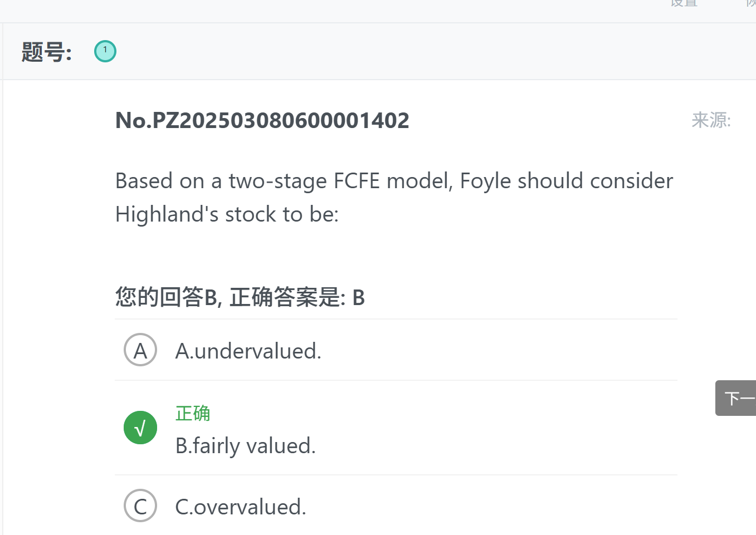Screen dimensions: 756x535
Task: Click the second line 'Highland's stock to be:'
Action: click(x=227, y=214)
